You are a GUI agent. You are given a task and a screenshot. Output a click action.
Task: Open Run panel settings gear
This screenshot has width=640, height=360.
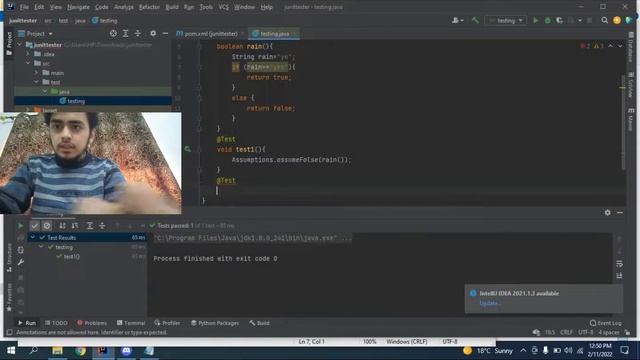coord(607,213)
